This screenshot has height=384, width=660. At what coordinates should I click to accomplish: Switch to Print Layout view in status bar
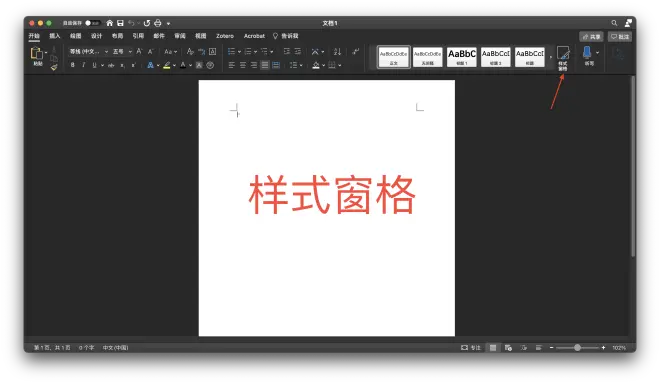(493, 348)
